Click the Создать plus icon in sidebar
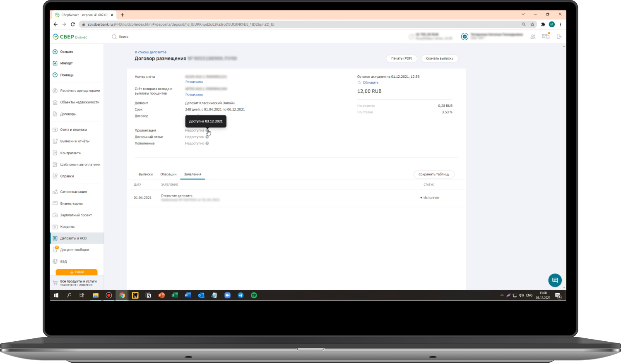The image size is (621, 364). click(x=55, y=52)
